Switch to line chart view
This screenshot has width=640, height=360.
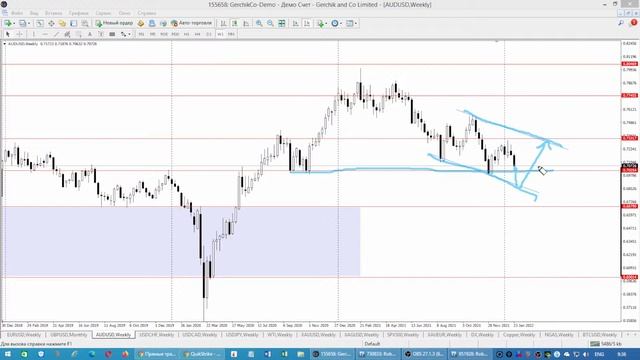click(x=246, y=23)
